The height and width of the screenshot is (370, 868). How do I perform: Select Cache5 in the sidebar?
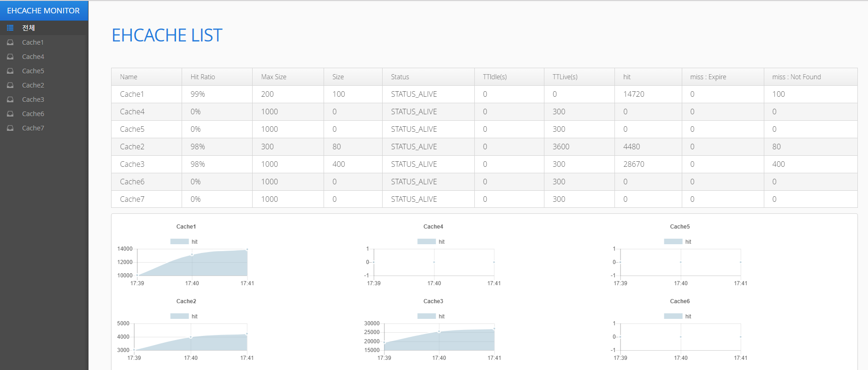pos(44,70)
